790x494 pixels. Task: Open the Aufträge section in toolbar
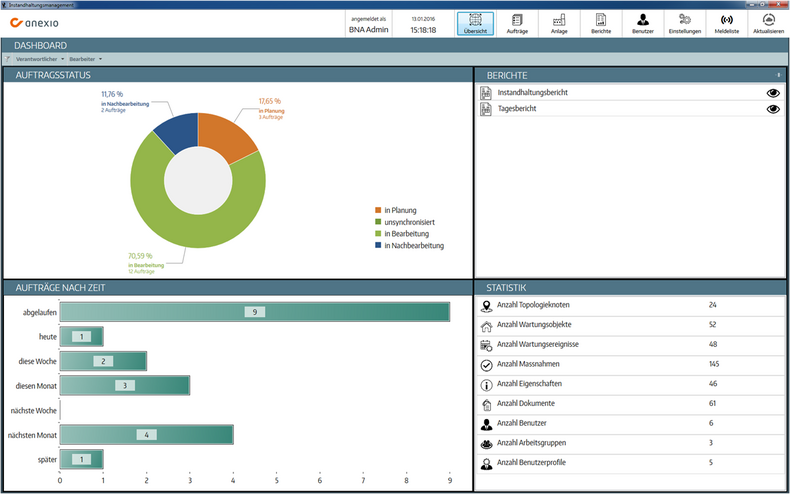point(517,23)
